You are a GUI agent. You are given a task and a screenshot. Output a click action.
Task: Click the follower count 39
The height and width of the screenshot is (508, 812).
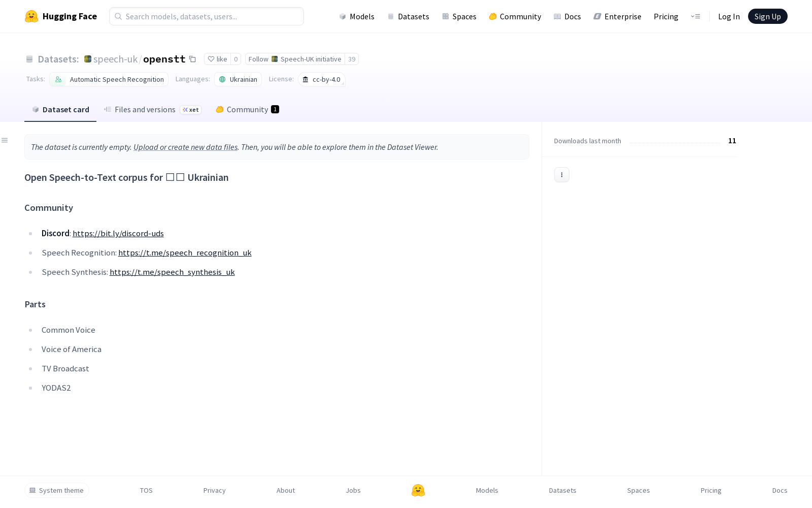pyautogui.click(x=352, y=59)
